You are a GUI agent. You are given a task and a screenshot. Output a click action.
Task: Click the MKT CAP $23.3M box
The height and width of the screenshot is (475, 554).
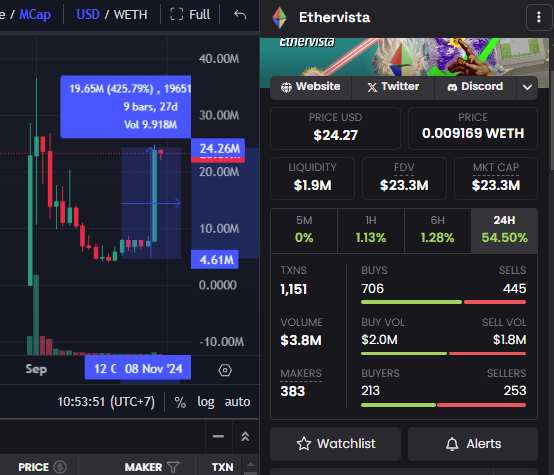496,178
